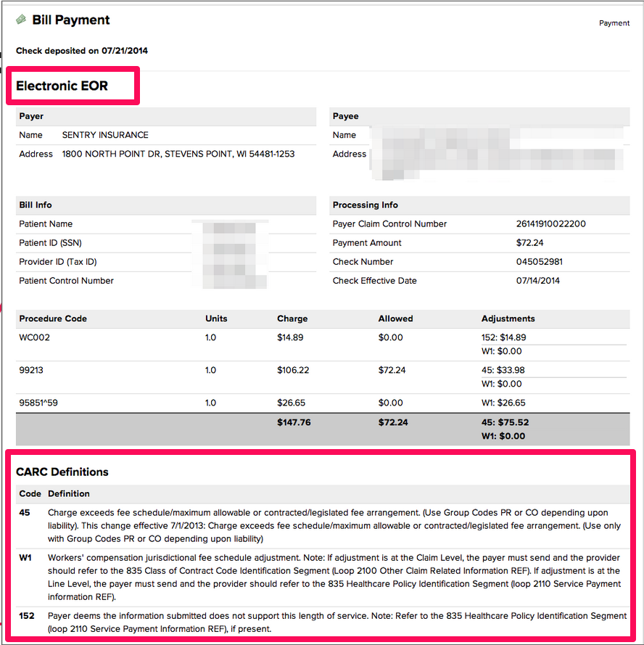Select procedure code WC002

pyautogui.click(x=35, y=337)
